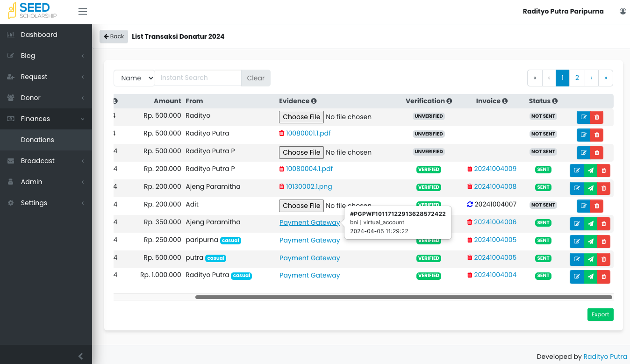This screenshot has height=364, width=630.
Task: Delete the row with invoice 20241004006
Action: pos(603,224)
